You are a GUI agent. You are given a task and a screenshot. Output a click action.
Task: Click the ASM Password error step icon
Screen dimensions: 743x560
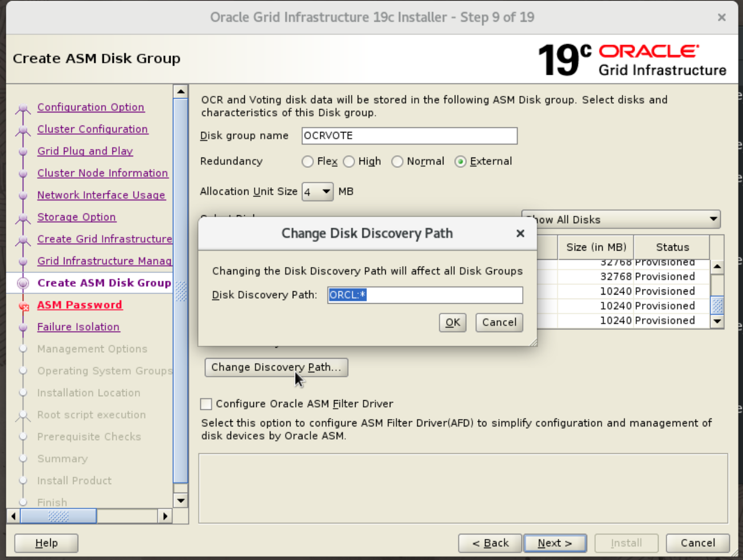[x=23, y=307]
